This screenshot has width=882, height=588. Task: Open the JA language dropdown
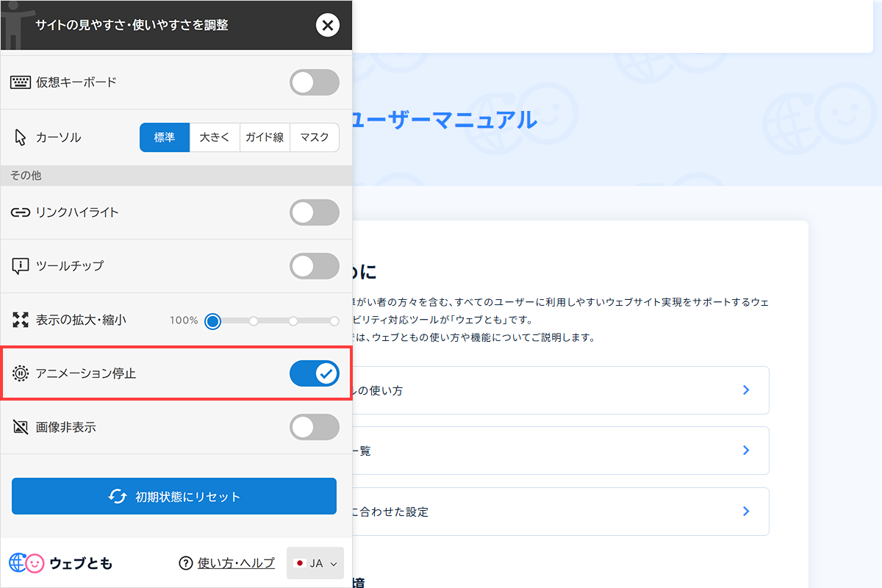pyautogui.click(x=315, y=562)
